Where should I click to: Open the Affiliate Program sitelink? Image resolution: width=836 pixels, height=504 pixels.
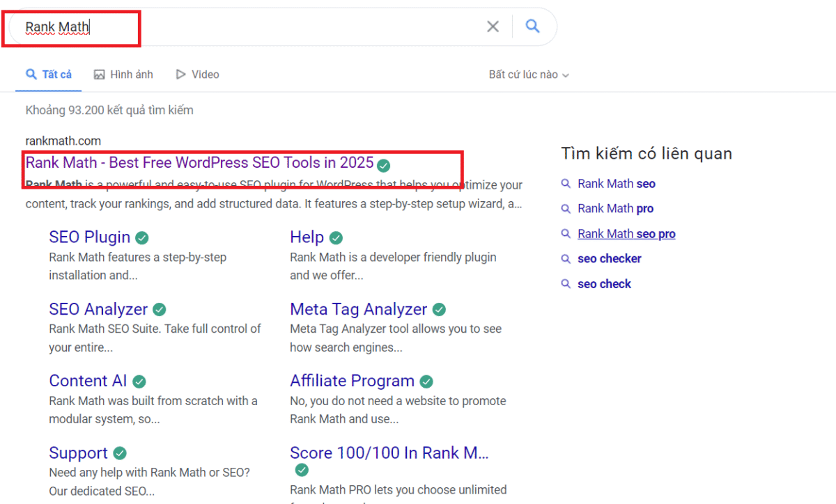(352, 381)
